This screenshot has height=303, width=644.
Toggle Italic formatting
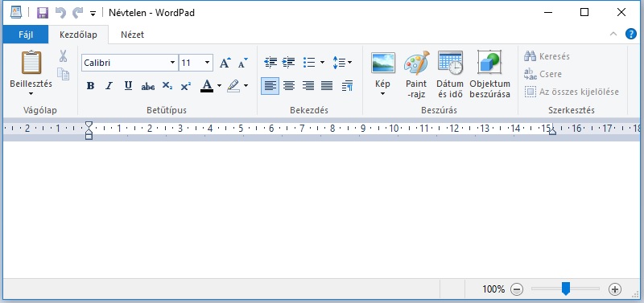[x=109, y=86]
